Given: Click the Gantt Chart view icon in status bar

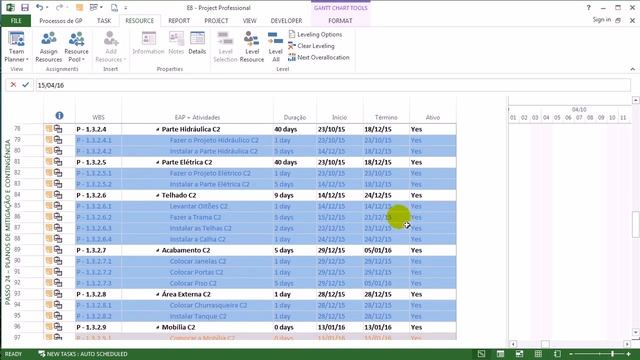Looking at the screenshot, I should click(x=481, y=354).
